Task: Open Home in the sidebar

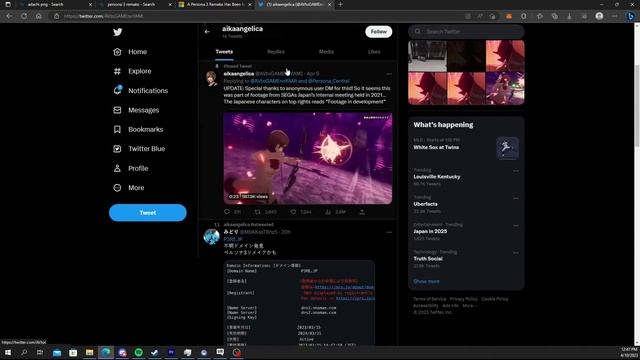Action: [130, 52]
